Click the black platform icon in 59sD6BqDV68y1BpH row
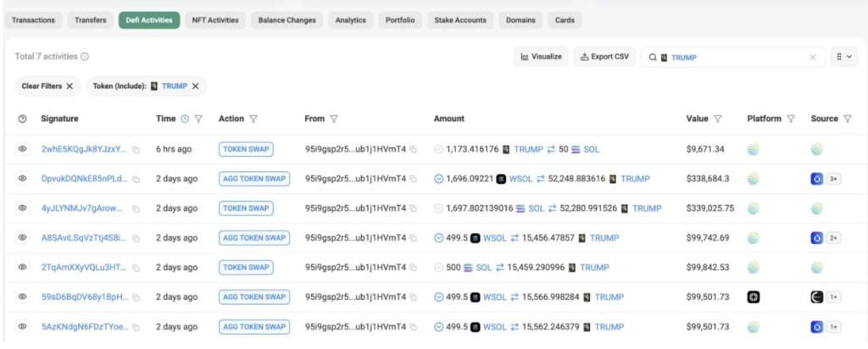This screenshot has height=349, width=868. 753,297
